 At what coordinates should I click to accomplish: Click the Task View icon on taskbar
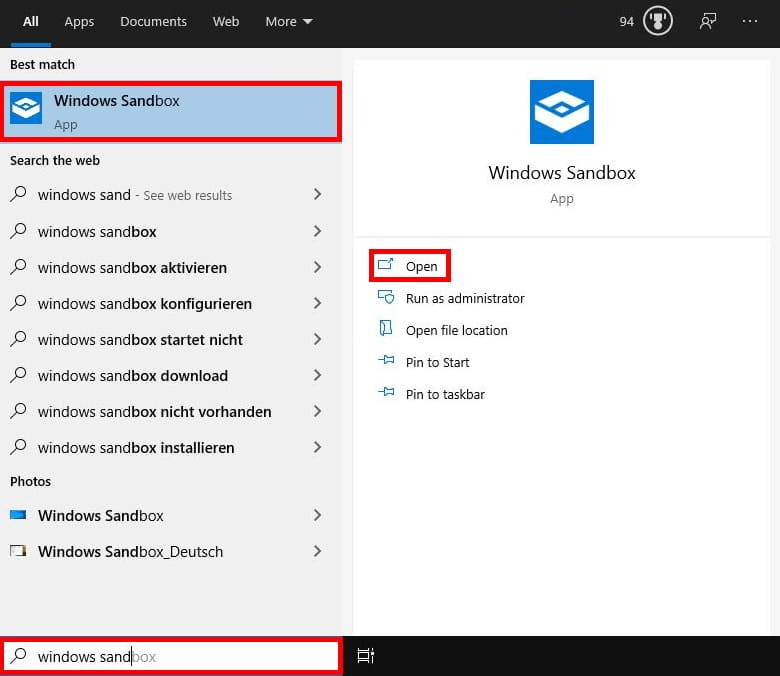pos(366,656)
